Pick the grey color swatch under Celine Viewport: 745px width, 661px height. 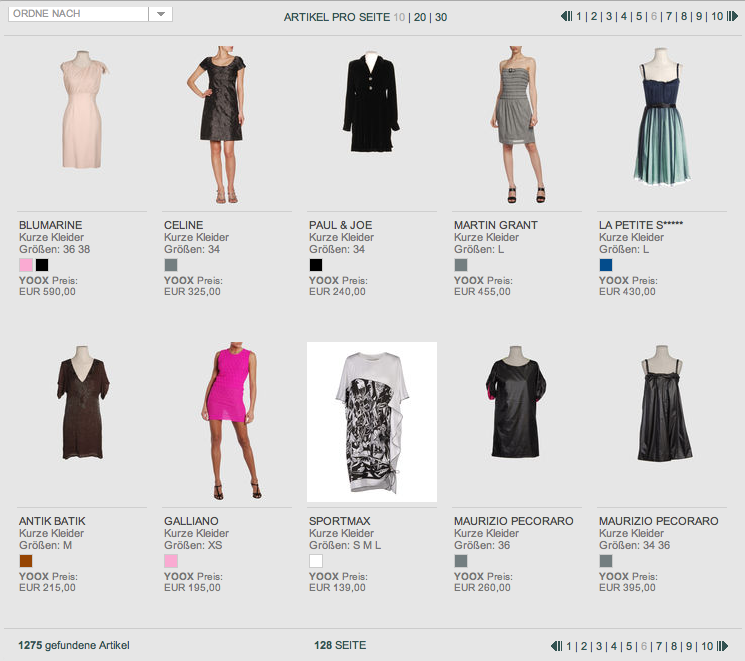click(171, 265)
